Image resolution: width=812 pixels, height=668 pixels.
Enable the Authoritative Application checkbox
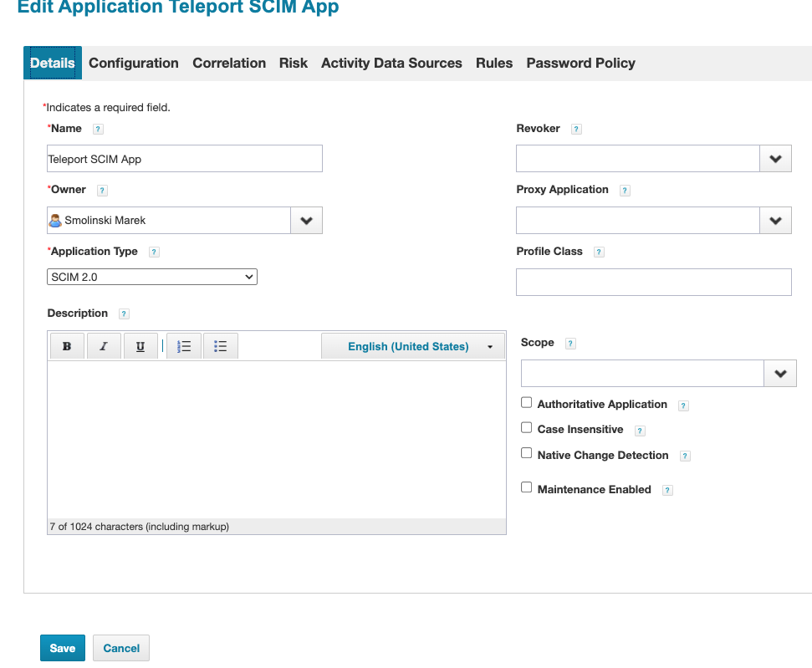click(x=526, y=402)
